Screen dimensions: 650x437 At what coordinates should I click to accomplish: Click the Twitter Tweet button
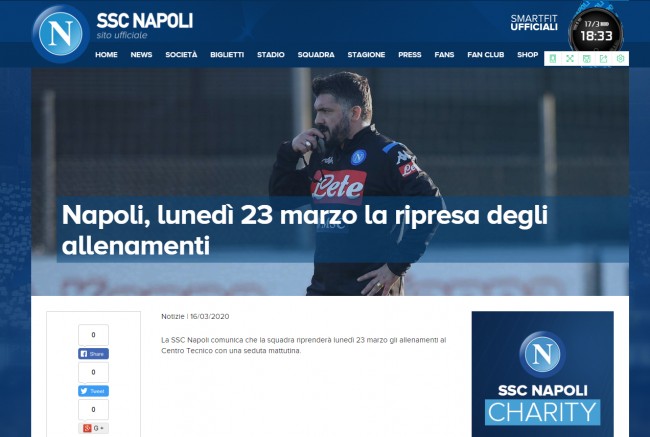coord(93,391)
